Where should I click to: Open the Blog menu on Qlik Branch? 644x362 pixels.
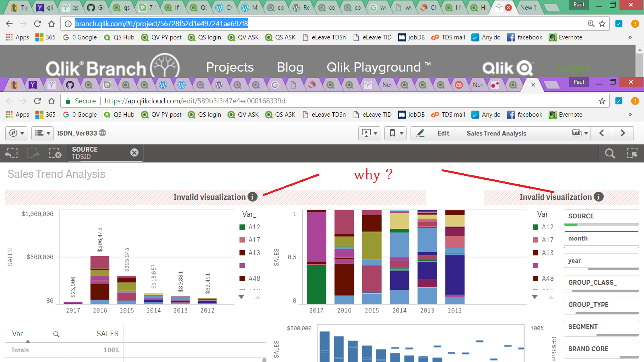pyautogui.click(x=290, y=67)
